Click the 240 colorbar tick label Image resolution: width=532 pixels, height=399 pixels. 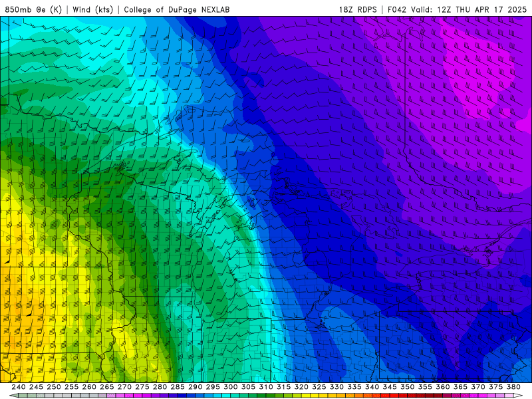point(19,387)
